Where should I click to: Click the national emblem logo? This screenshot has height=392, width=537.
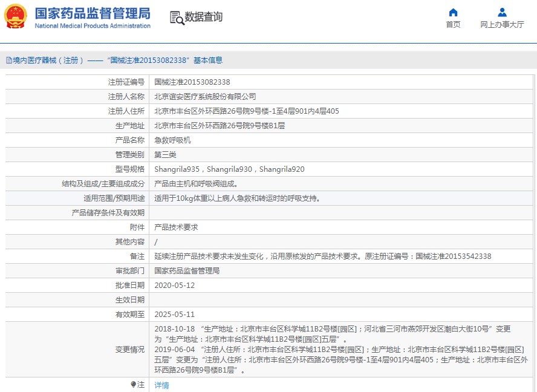(15, 16)
